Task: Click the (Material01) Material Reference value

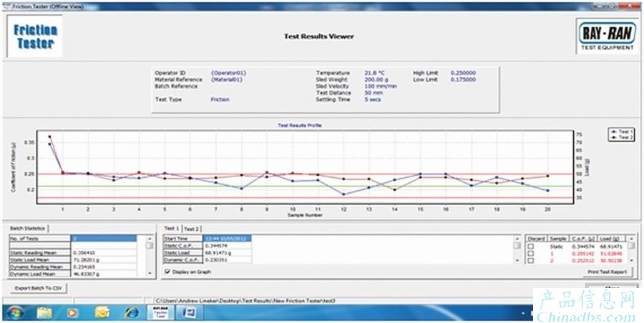Action: (227, 79)
